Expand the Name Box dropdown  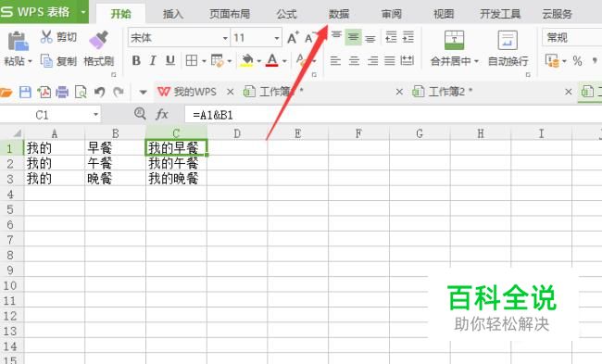(95, 115)
